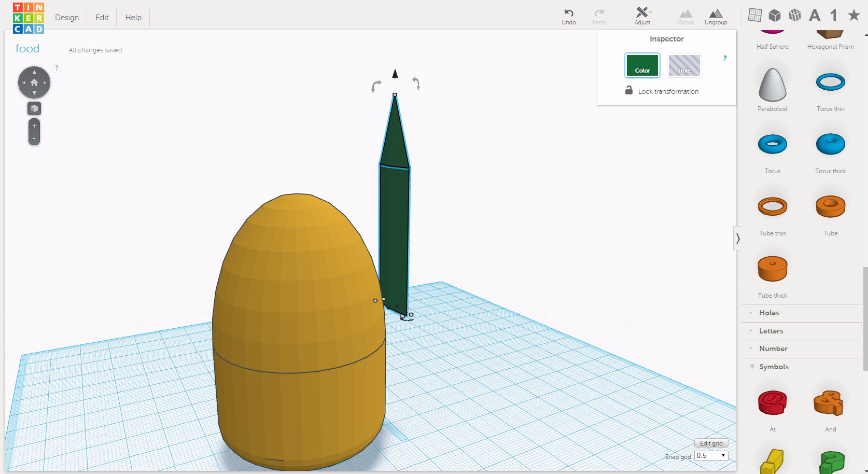Ungroup the selected shapes

pos(716,17)
